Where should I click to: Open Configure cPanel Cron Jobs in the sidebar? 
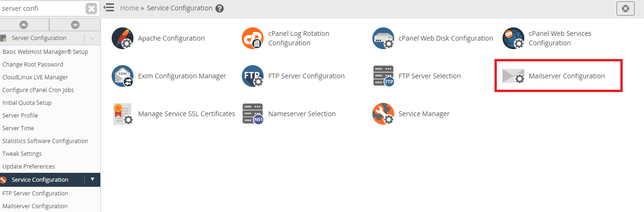38,90
